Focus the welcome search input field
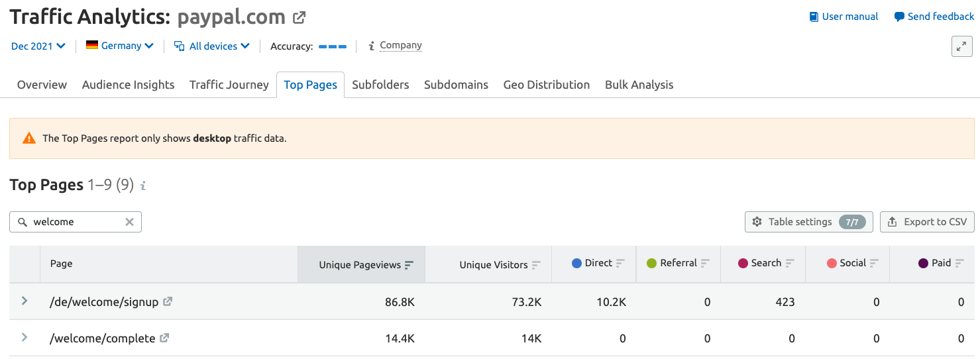The image size is (980, 359). click(x=76, y=222)
